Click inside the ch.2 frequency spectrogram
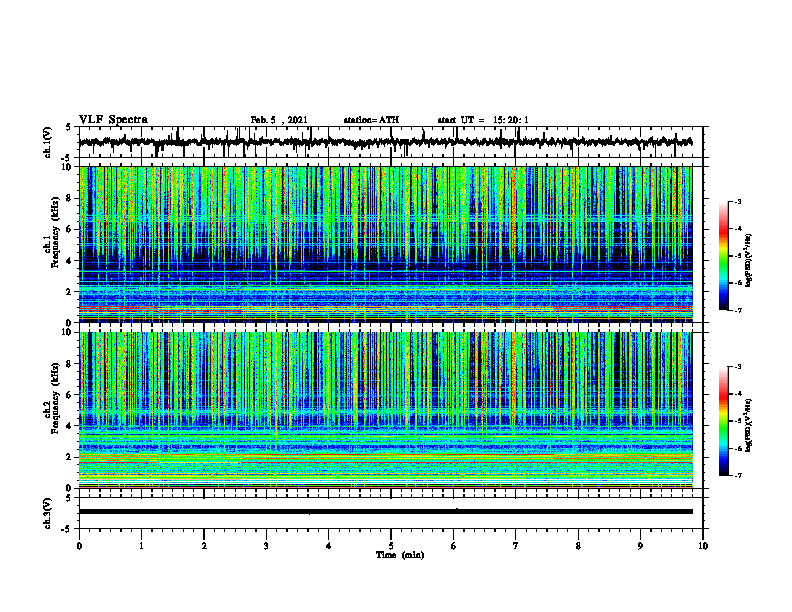The width and height of the screenshot is (792, 612). coord(386,410)
